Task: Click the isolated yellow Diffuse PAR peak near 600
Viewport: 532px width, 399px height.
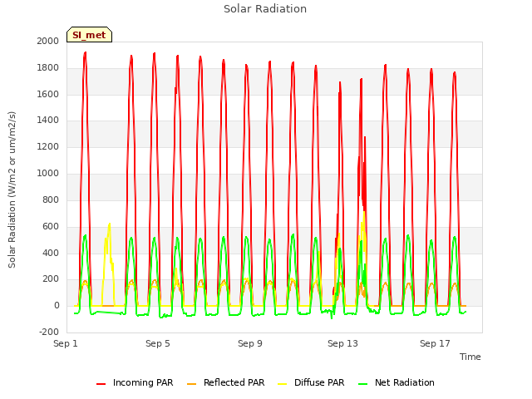Action: pos(109,224)
